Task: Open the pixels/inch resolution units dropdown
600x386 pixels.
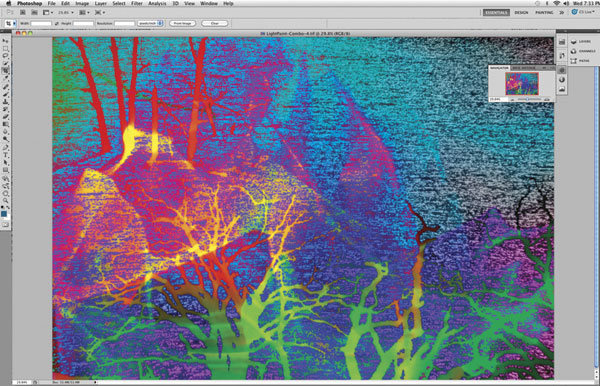Action: (150, 23)
